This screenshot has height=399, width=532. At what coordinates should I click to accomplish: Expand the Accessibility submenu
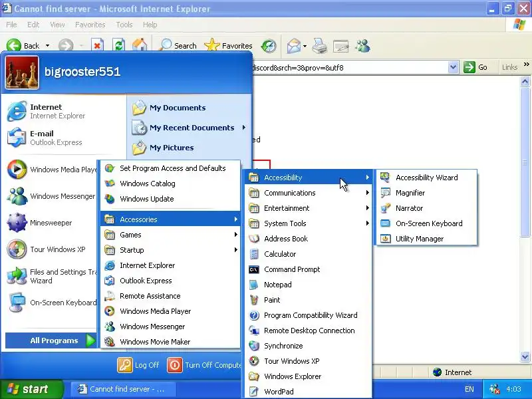(x=309, y=178)
